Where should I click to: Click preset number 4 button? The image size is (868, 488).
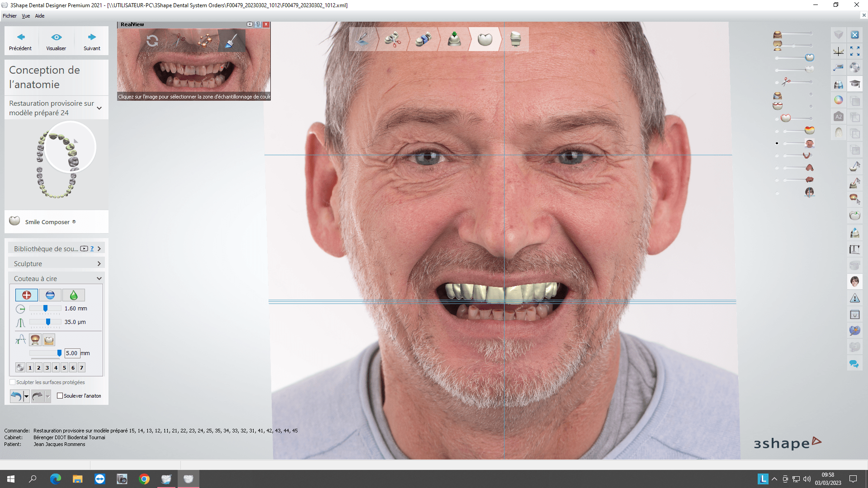click(x=56, y=368)
